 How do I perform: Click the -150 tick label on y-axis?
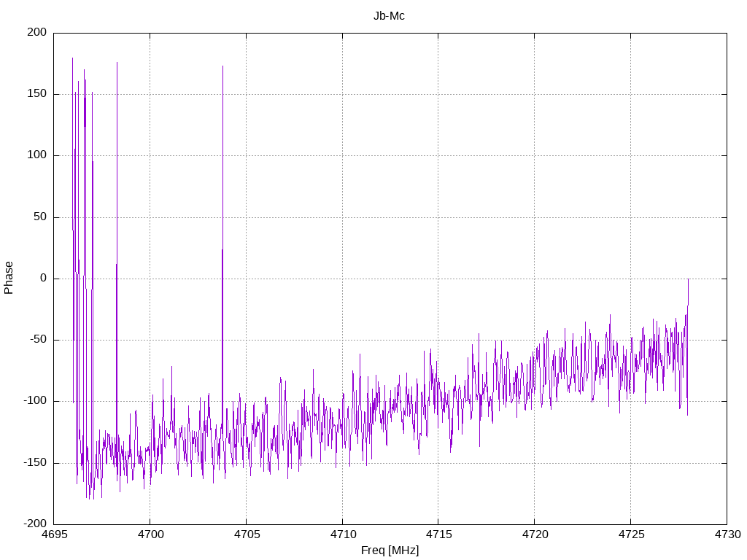tap(35, 462)
